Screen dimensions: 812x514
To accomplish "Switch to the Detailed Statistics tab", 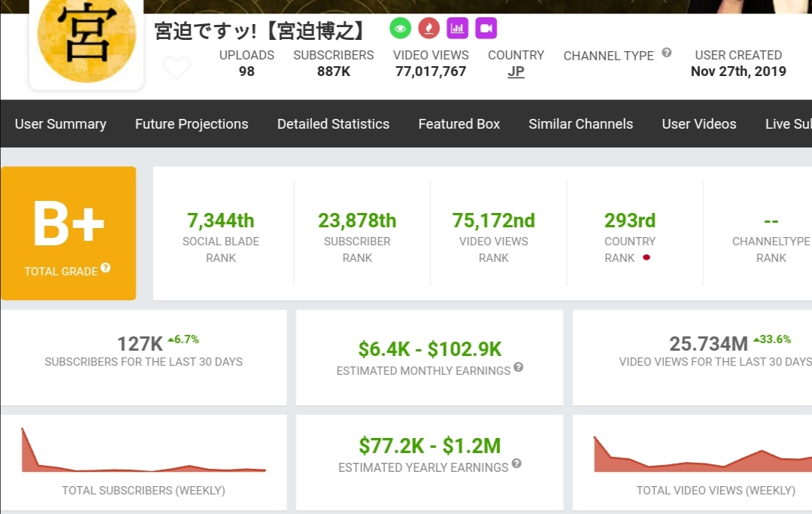I will tap(333, 124).
